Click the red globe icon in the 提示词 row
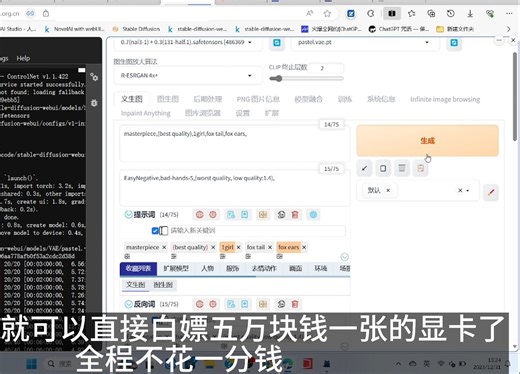The height and width of the screenshot is (374, 520). point(200,215)
